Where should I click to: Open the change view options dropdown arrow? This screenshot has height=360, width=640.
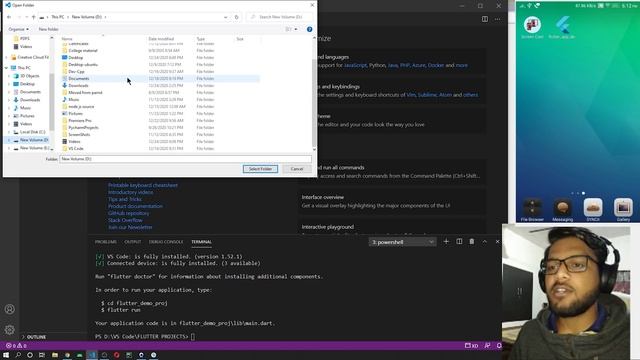[296, 29]
